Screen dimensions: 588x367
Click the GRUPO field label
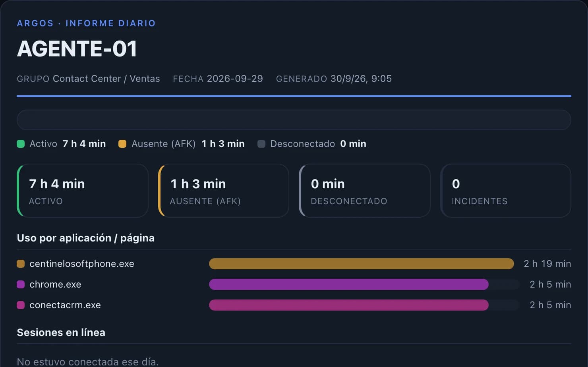tap(33, 79)
